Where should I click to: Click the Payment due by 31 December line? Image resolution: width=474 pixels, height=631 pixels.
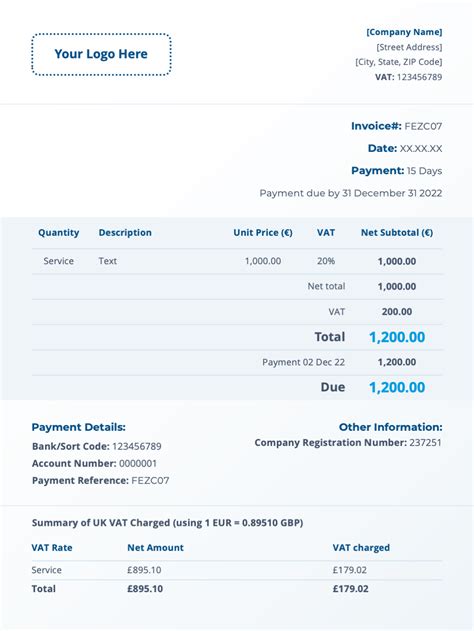click(351, 193)
